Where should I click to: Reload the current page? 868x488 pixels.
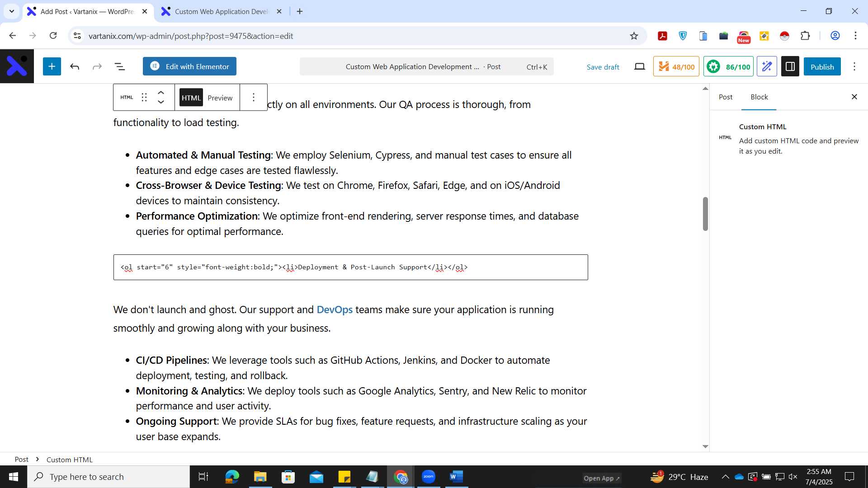53,36
